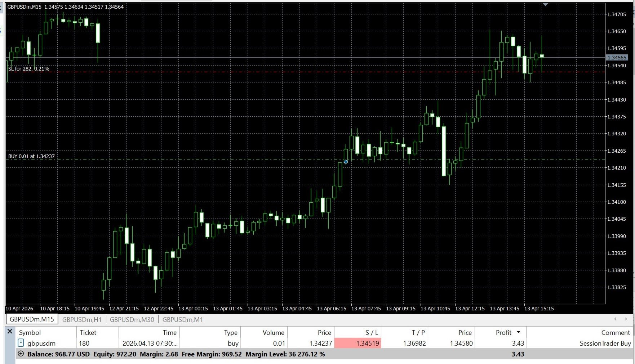
Task: Open the GBPUSDm,M1 chart tab
Action: pyautogui.click(x=183, y=319)
